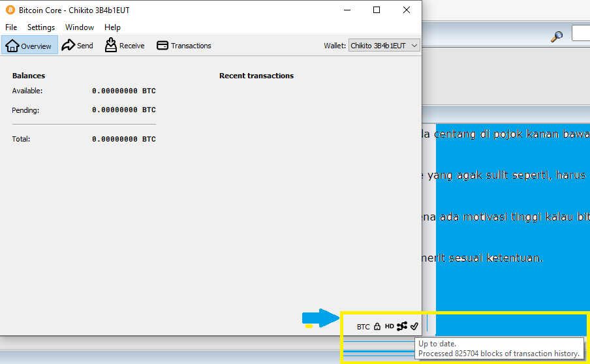The width and height of the screenshot is (590, 364).
Task: Minimize the Bitcoin Core window
Action: point(347,10)
